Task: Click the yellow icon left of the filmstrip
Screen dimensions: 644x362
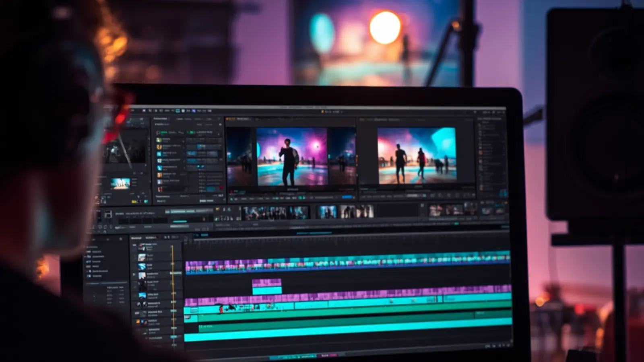Action: coord(217,210)
